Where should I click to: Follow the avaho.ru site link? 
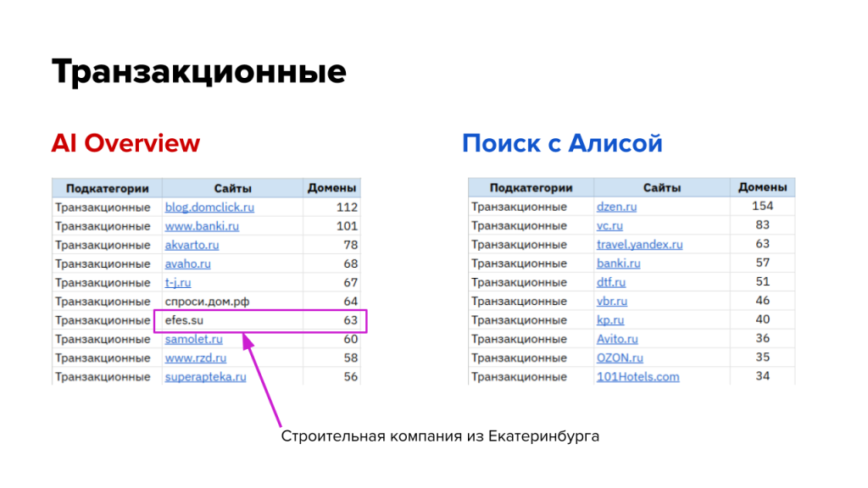point(187,263)
